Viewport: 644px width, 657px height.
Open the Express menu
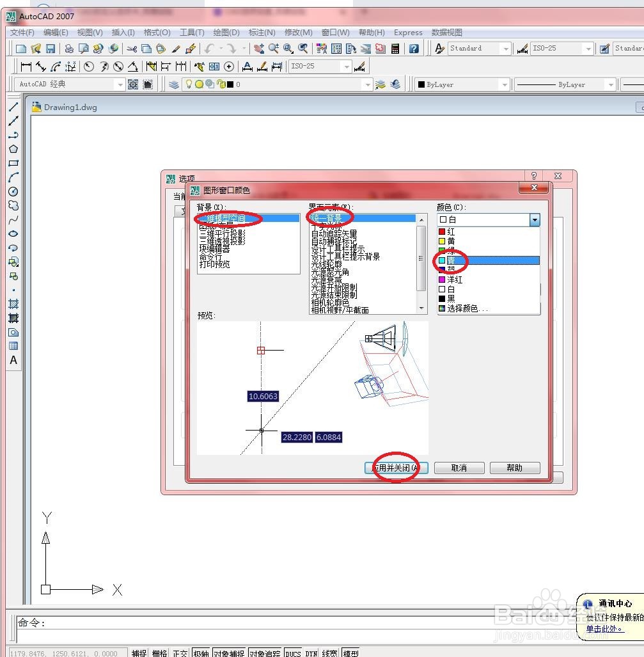(408, 32)
